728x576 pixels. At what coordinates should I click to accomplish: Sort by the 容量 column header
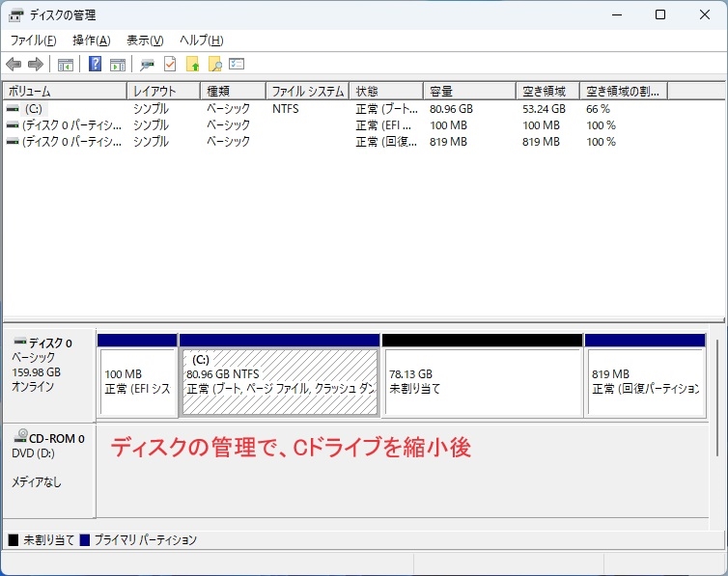[470, 91]
